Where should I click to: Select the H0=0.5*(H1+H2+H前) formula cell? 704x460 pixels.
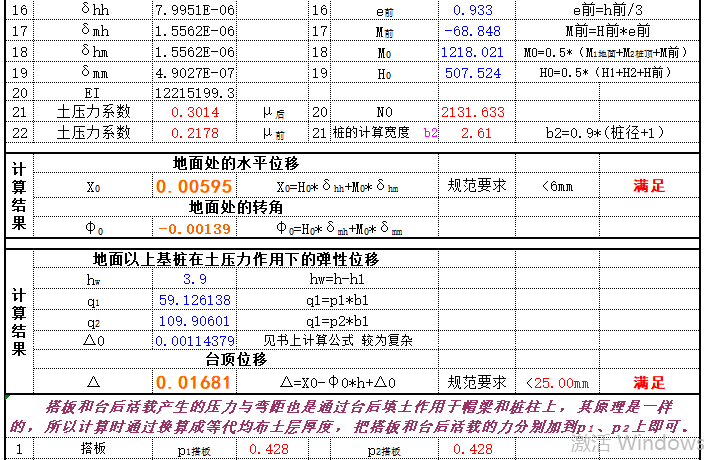[607, 73]
